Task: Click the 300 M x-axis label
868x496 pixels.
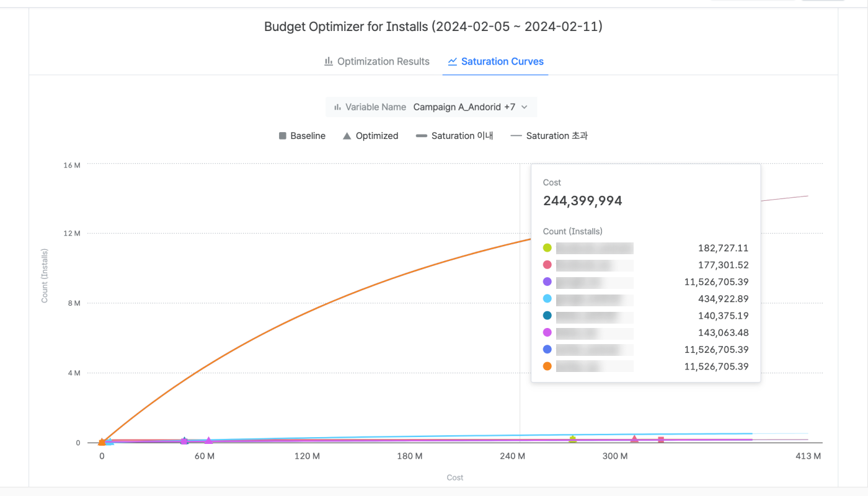Action: [615, 456]
